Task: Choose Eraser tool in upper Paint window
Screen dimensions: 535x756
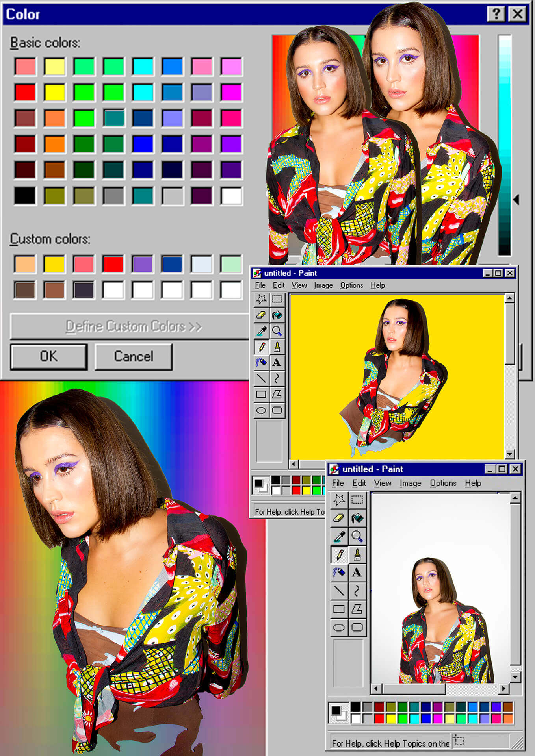Action: (x=261, y=315)
